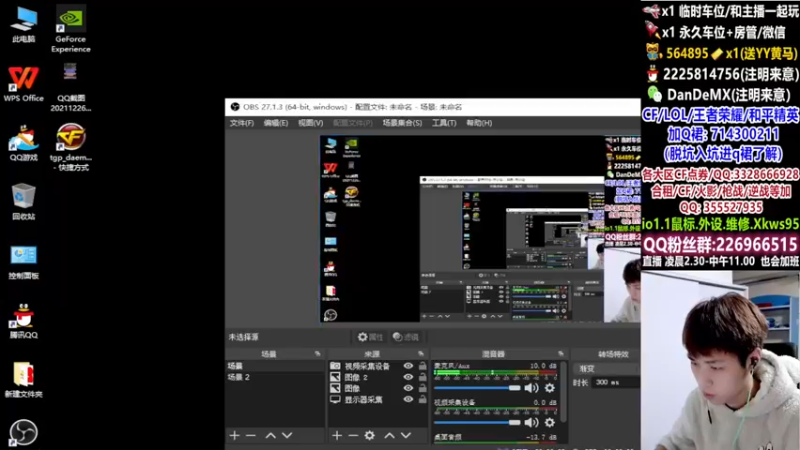
Task: Select the tgp_daemon 快捷方式 shortcut icon
Action: 70,147
